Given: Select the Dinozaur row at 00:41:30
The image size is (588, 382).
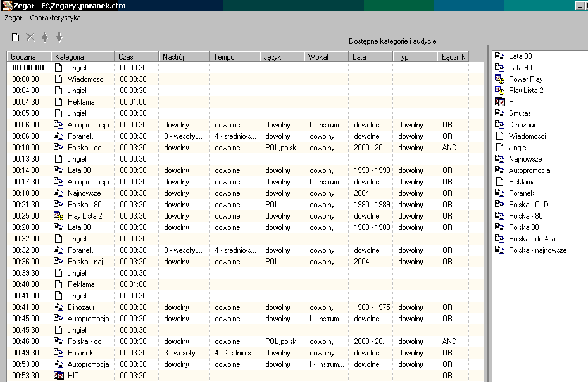Looking at the screenshot, I should click(x=245, y=307).
